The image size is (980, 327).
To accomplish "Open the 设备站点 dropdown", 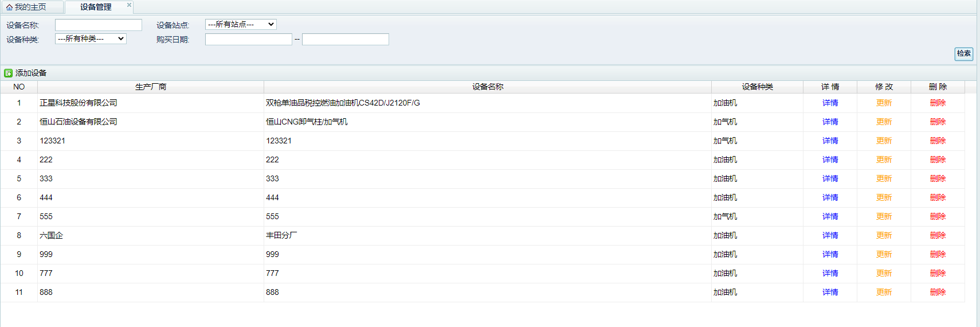I will click(x=241, y=25).
